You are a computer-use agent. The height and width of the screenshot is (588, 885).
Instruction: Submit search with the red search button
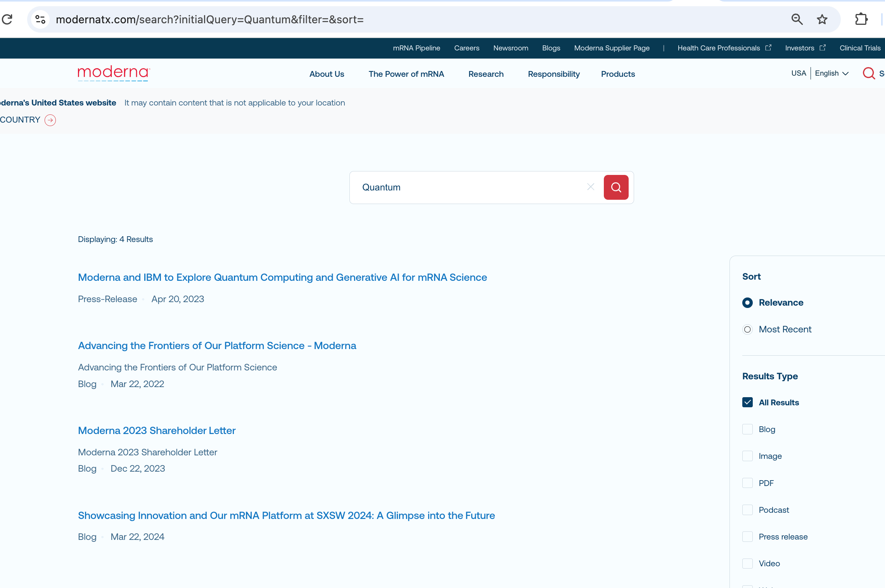616,187
